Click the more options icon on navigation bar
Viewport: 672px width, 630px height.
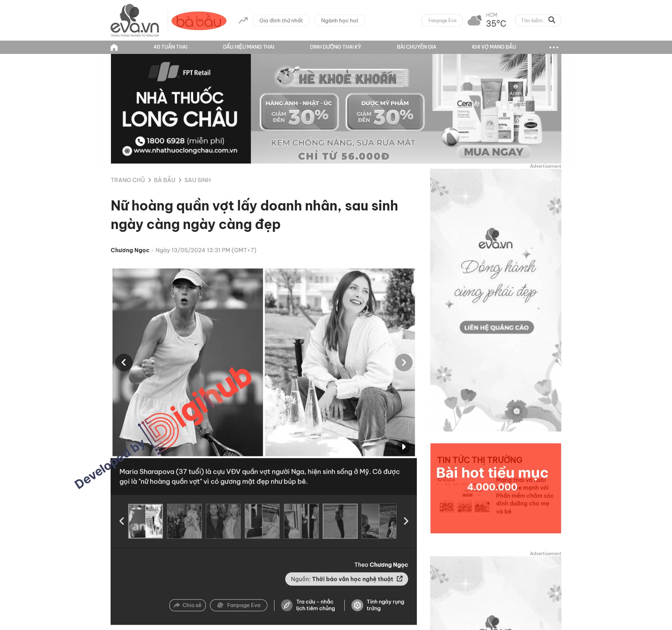coord(553,47)
